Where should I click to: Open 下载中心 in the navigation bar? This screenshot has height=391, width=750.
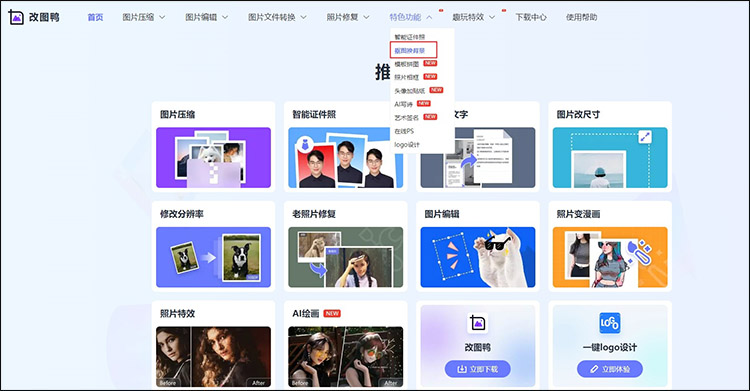click(531, 17)
